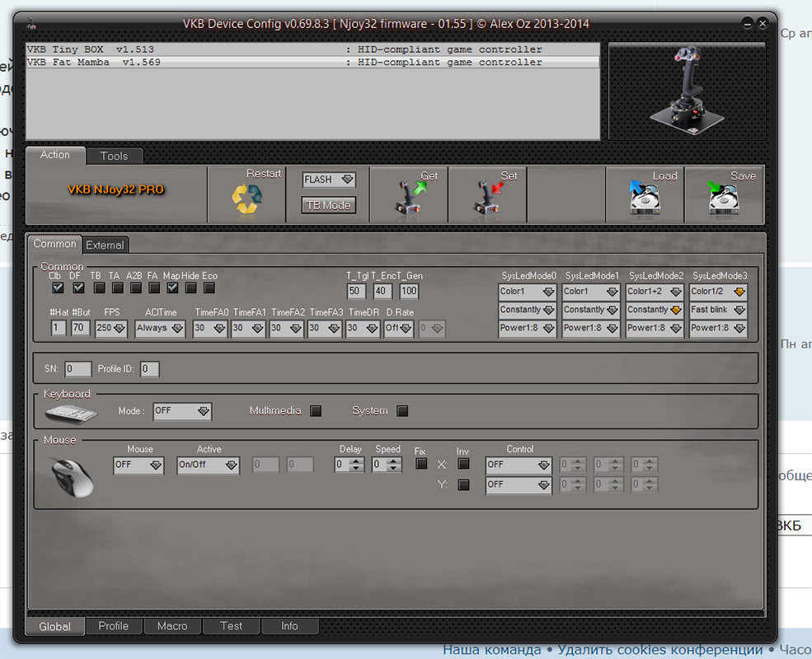Open the D.Rate Off dropdown

click(x=398, y=328)
